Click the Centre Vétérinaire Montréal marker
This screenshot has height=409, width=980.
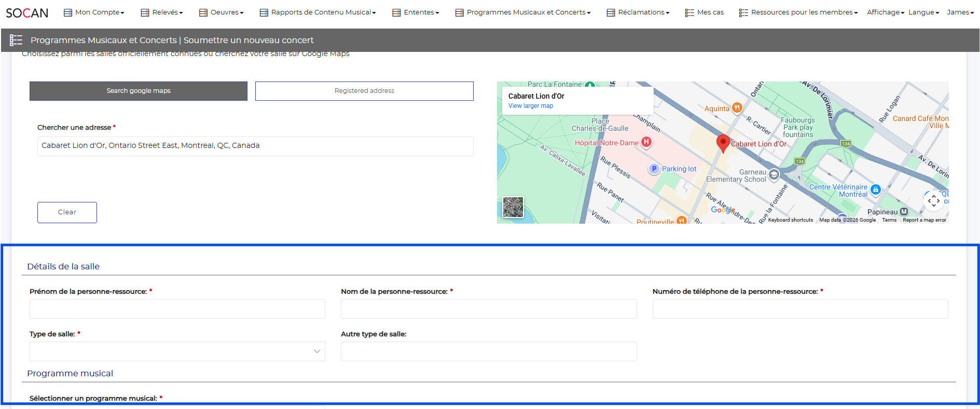pos(876,189)
